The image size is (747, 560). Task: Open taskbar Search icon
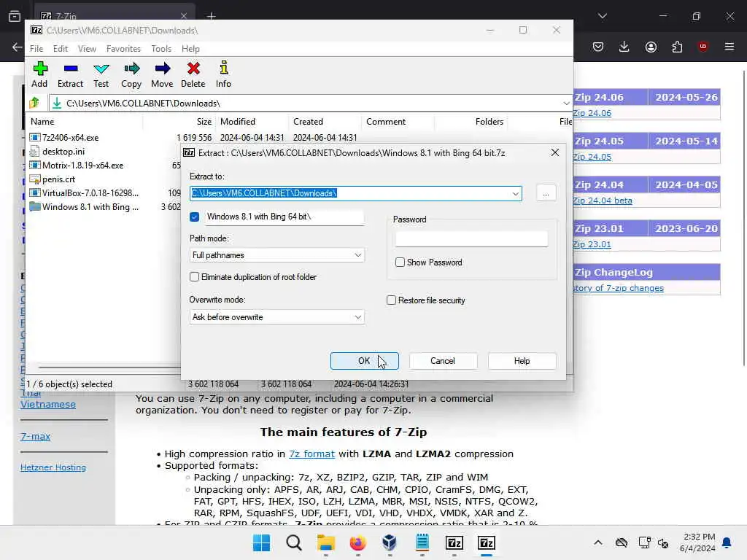293,542
